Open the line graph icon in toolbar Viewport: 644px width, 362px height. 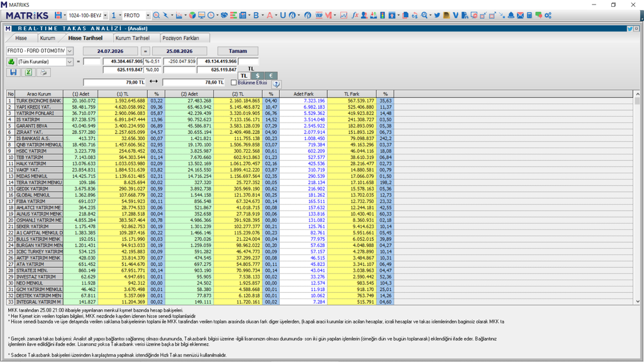point(343,15)
